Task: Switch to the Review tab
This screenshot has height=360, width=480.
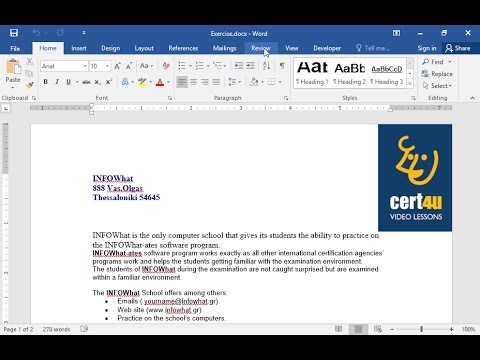Action: pos(261,48)
